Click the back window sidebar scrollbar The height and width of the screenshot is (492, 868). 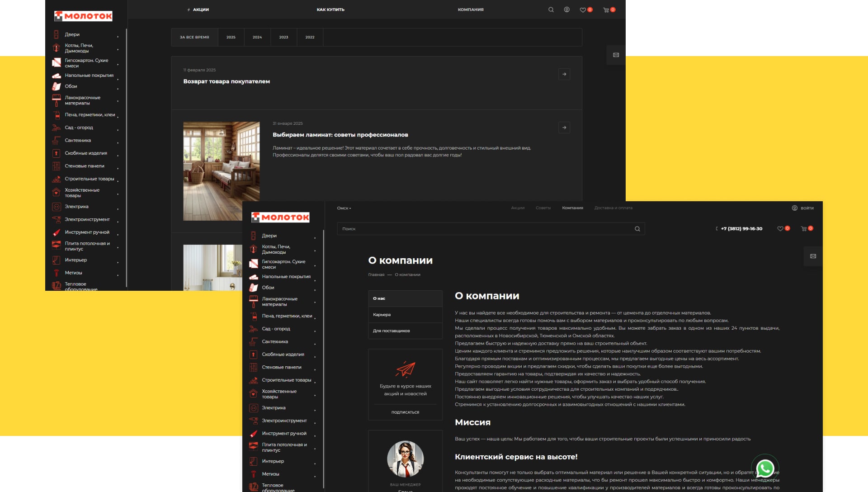(x=127, y=158)
